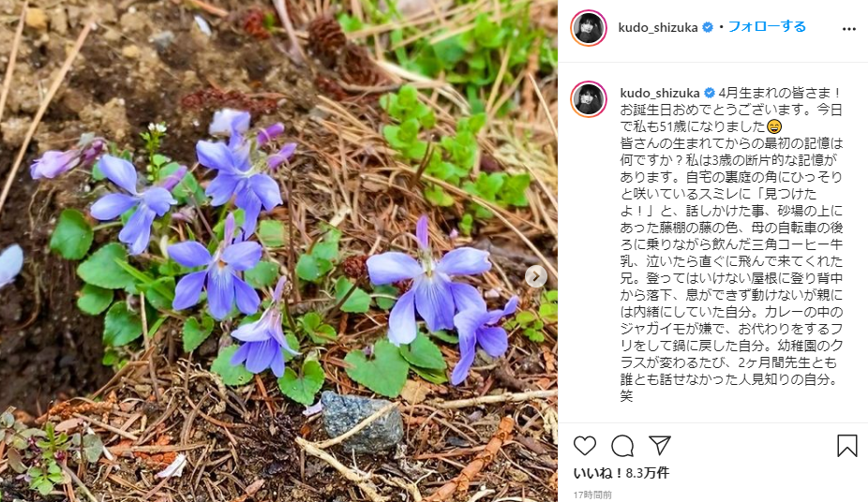Click the フォローする follow button
The image size is (868, 502).
767,26
